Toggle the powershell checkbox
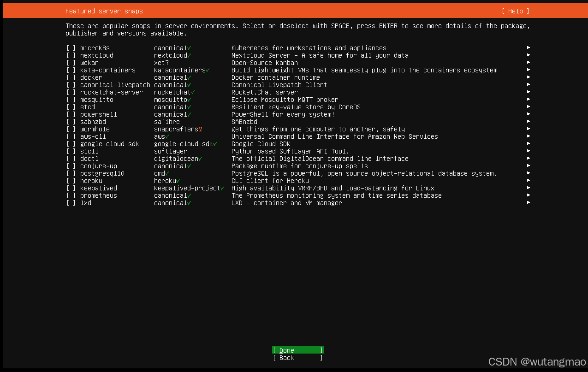Screen dimensions: 588x372 tap(71, 114)
